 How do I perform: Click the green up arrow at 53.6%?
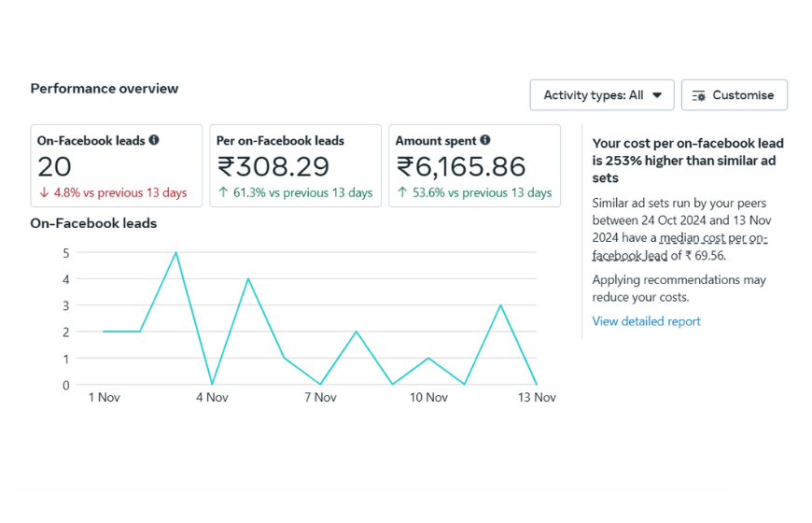click(x=401, y=193)
